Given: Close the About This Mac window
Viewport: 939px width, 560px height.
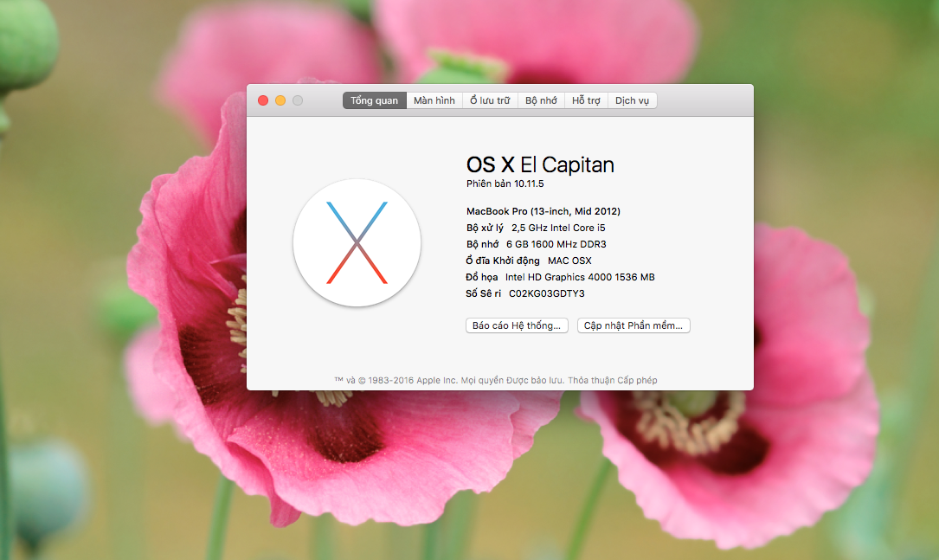Looking at the screenshot, I should (263, 100).
